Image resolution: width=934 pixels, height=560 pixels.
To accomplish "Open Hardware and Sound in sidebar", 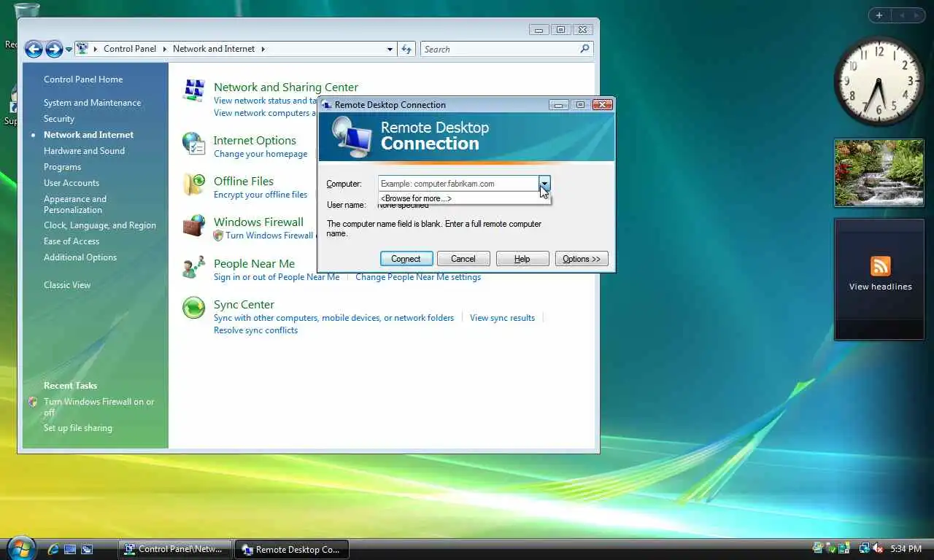I will (x=84, y=151).
